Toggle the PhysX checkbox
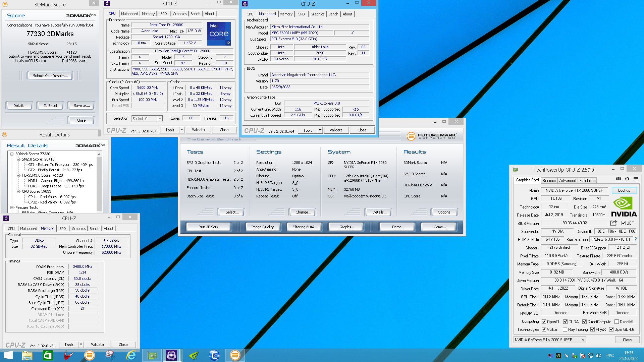 [592, 329]
